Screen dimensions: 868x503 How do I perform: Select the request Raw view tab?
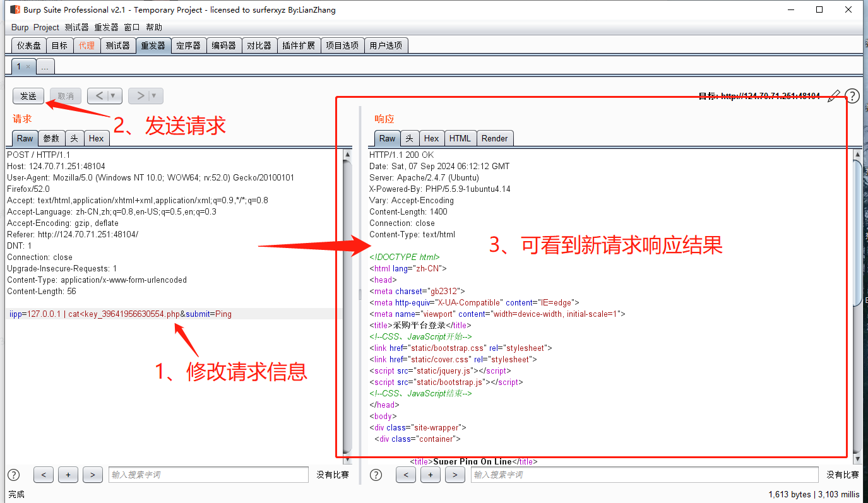point(25,138)
